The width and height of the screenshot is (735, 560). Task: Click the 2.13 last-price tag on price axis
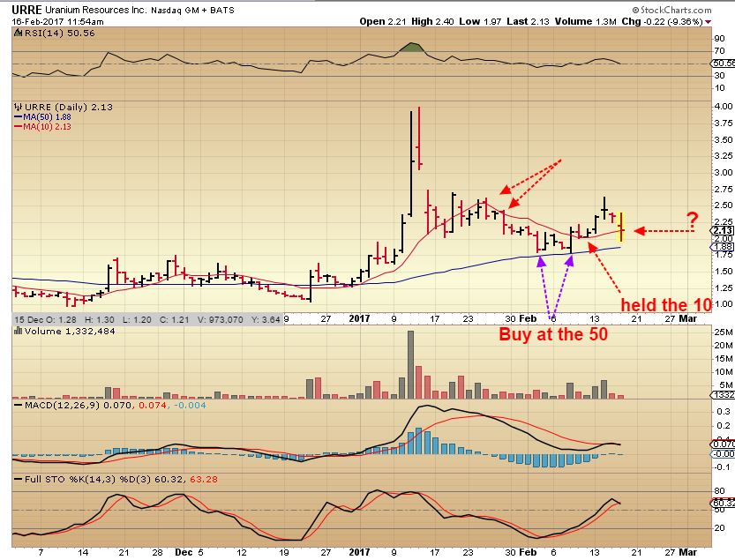(723, 230)
